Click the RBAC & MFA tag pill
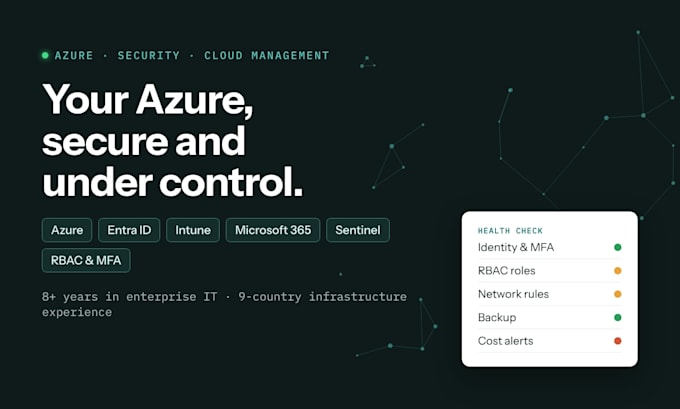Screen dimensions: 680x409 (x=86, y=260)
